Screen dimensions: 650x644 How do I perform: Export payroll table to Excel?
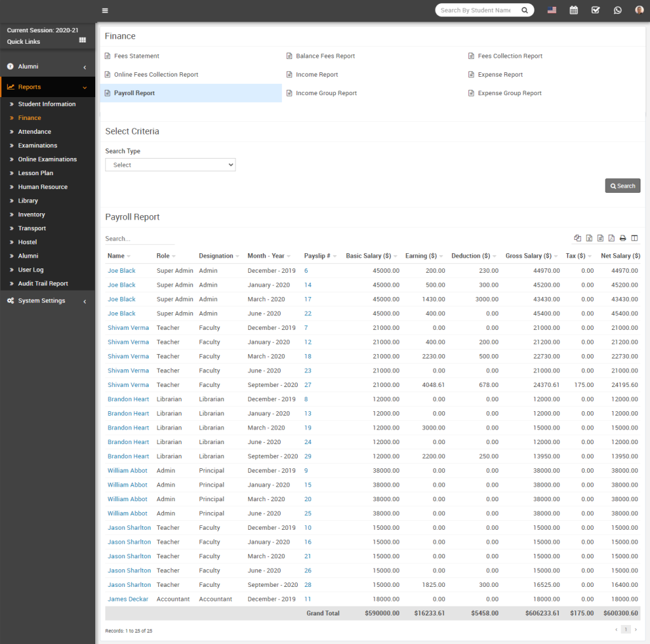(x=589, y=238)
